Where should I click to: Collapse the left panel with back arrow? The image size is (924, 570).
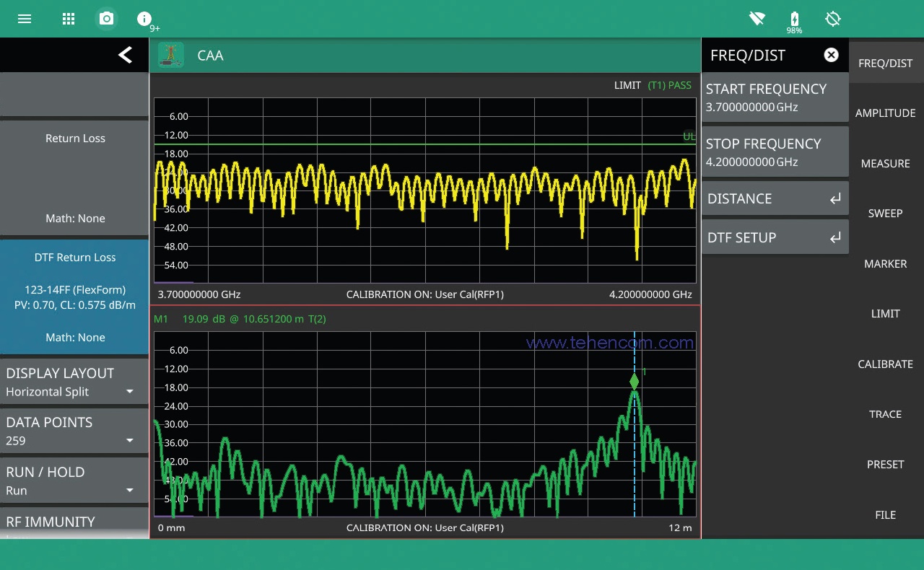(x=125, y=55)
